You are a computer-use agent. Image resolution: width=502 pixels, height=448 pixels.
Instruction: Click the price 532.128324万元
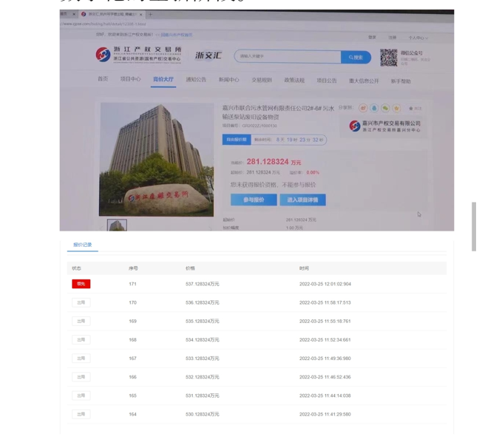point(203,377)
